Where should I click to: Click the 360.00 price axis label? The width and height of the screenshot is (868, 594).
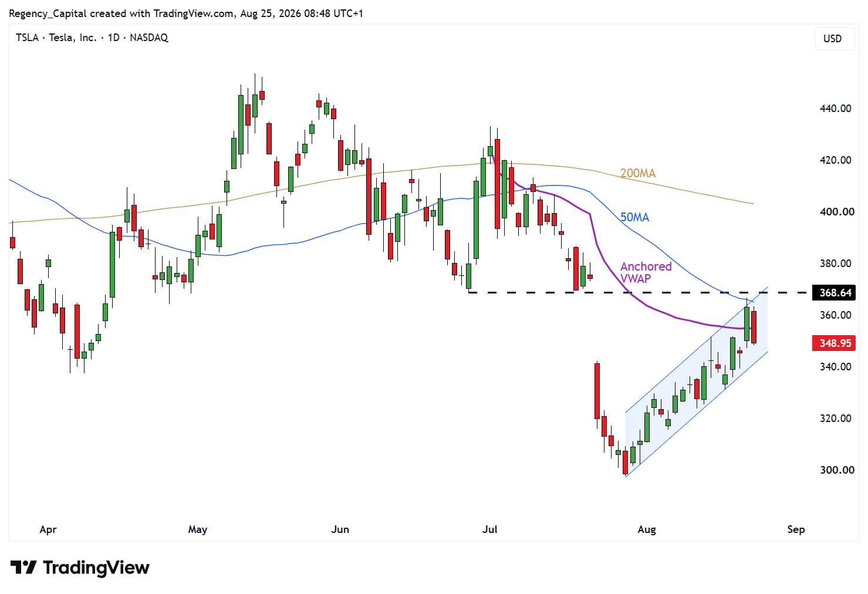click(x=835, y=315)
